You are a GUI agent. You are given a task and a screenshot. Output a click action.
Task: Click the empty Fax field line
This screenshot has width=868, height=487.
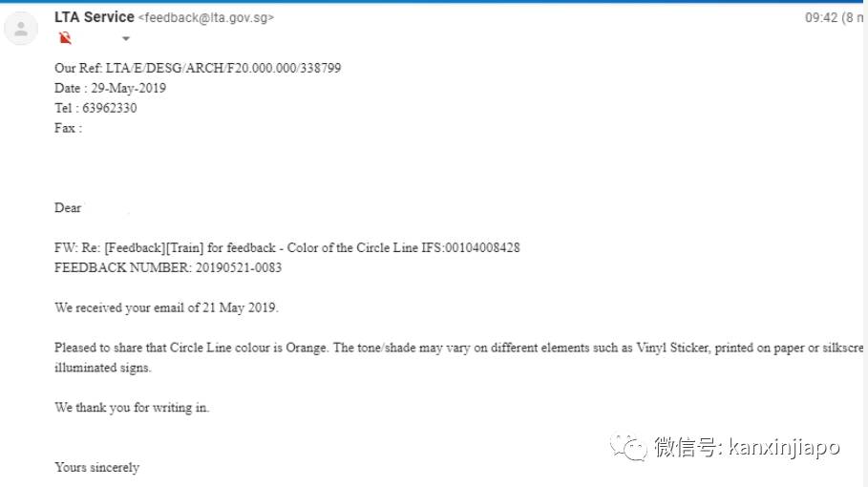point(68,128)
